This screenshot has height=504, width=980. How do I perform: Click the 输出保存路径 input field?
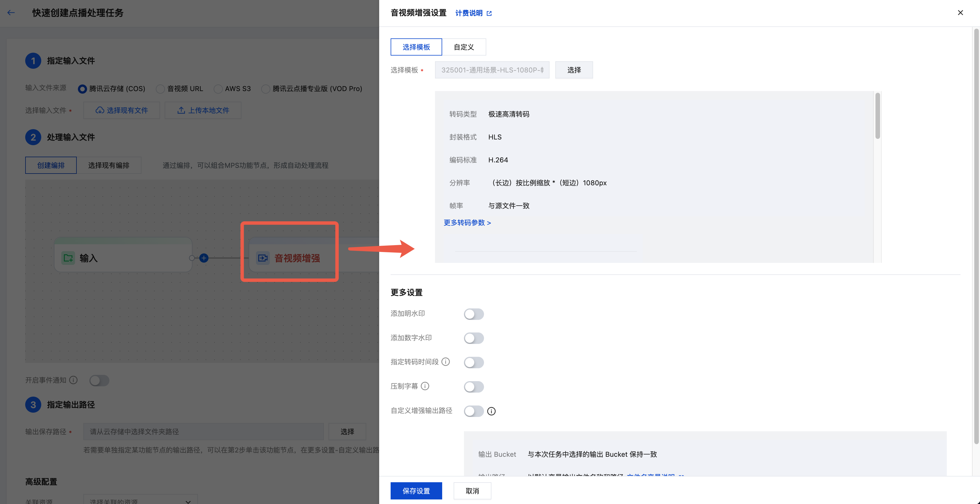click(x=203, y=431)
